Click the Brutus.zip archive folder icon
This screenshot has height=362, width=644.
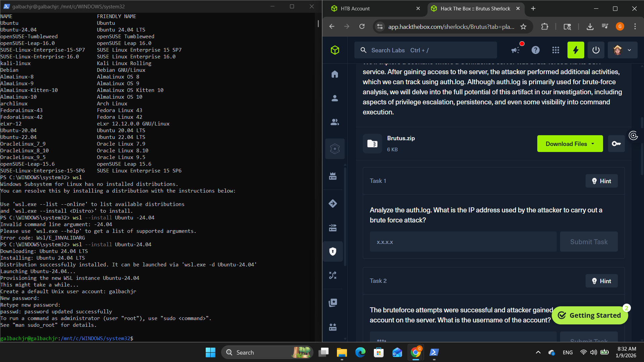(x=373, y=144)
